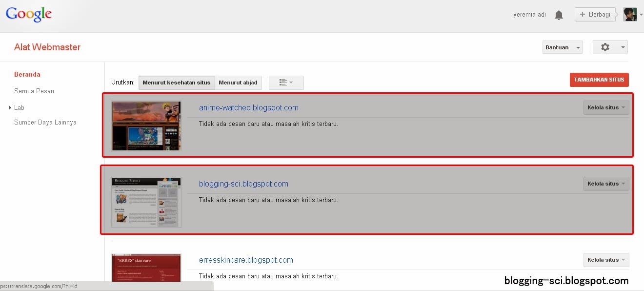Click the yeremia adi account name

point(529,15)
